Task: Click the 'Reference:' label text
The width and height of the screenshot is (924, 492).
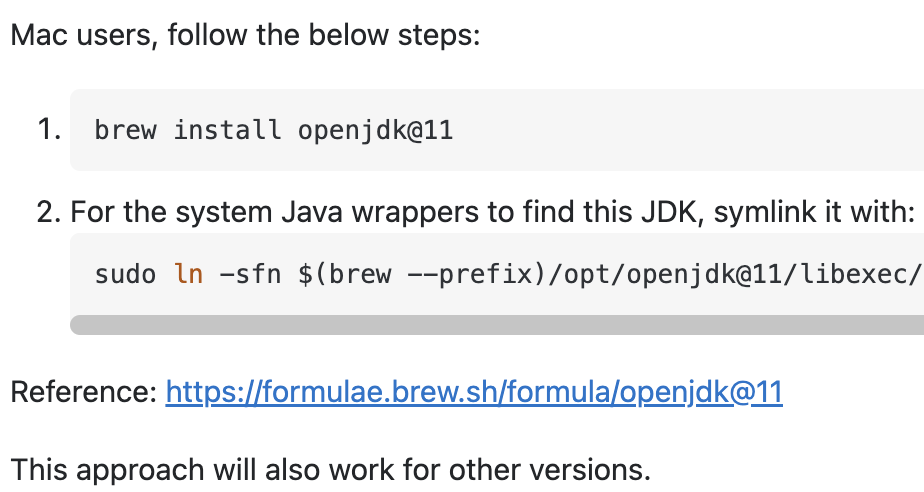Action: (x=84, y=392)
